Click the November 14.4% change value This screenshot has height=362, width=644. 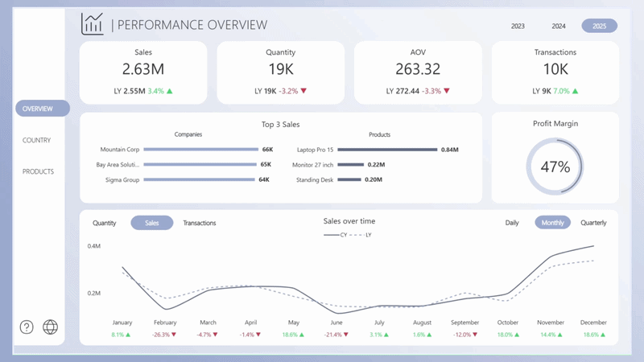pos(548,335)
